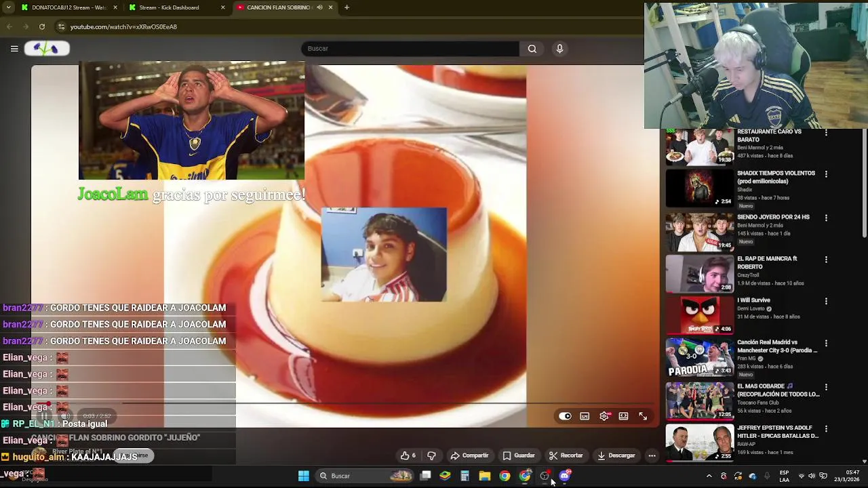The image size is (868, 488).
Task: Open the Shadix channel name link
Action: [x=745, y=190]
